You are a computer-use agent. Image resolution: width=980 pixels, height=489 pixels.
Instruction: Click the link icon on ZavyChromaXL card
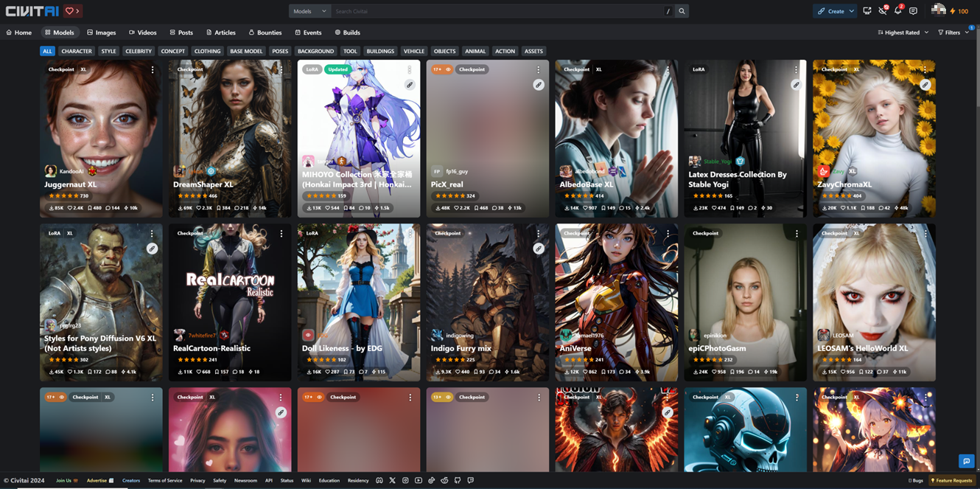coord(925,85)
